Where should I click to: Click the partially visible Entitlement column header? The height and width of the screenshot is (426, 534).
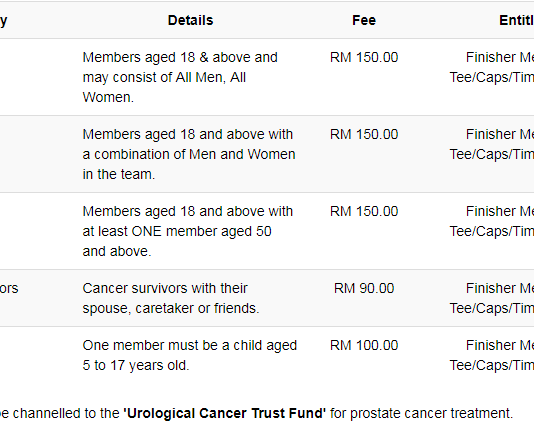click(516, 20)
